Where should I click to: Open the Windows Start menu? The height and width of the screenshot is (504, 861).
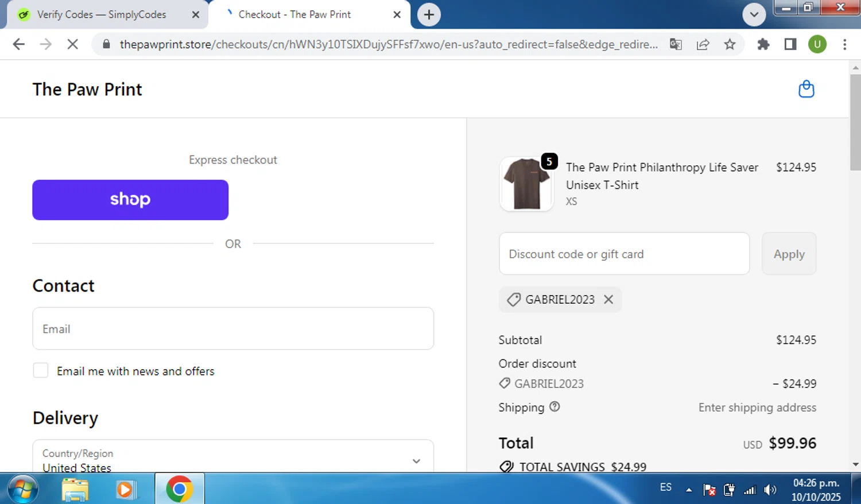click(23, 489)
